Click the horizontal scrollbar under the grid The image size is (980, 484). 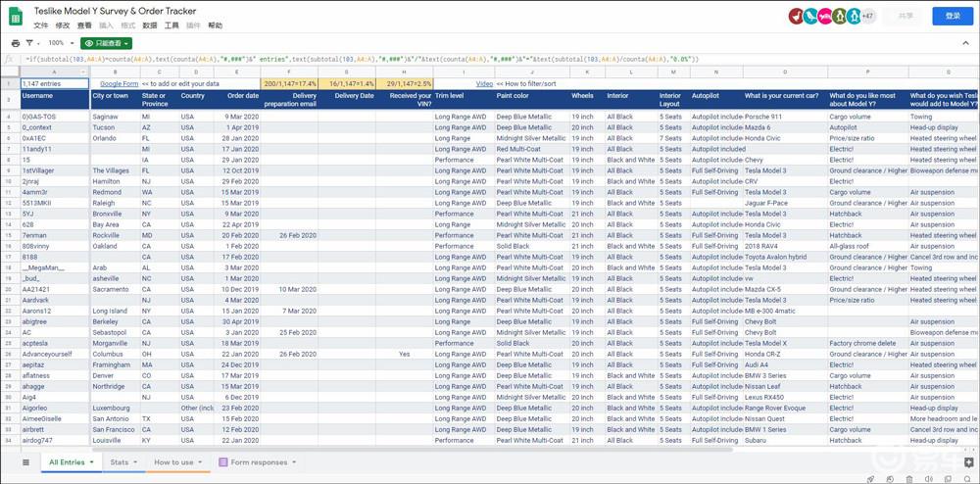click(413, 449)
